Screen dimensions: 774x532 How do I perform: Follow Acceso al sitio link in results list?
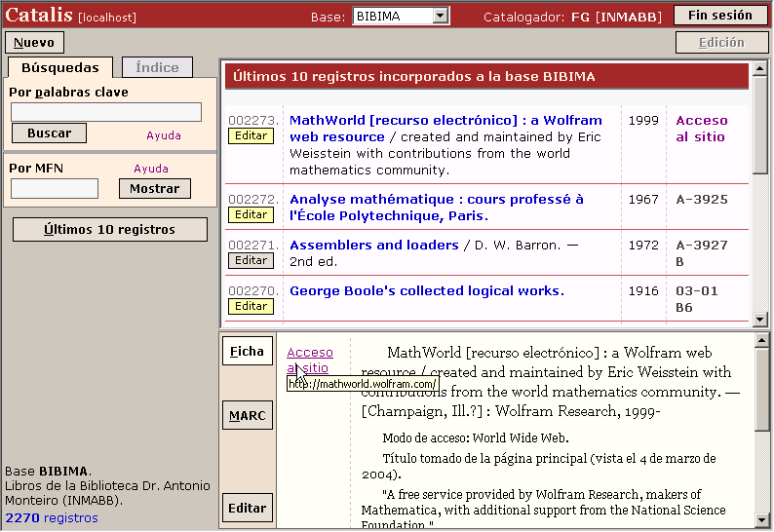point(701,129)
